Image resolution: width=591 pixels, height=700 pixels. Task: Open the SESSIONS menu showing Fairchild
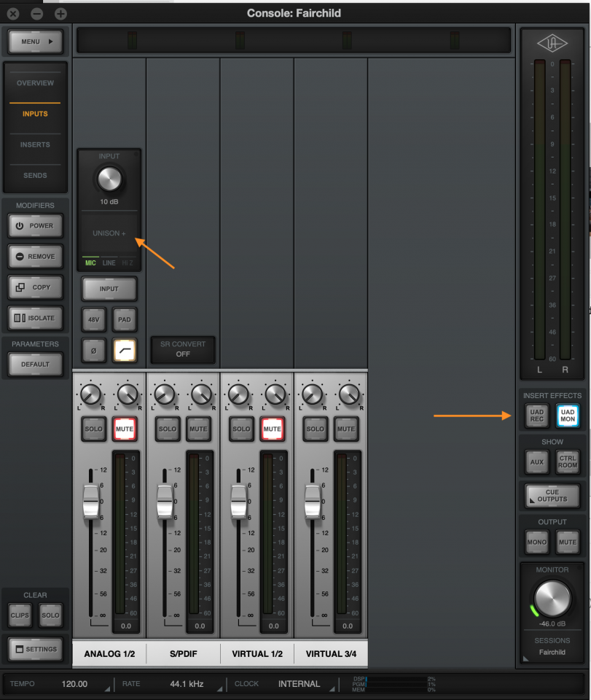point(552,647)
